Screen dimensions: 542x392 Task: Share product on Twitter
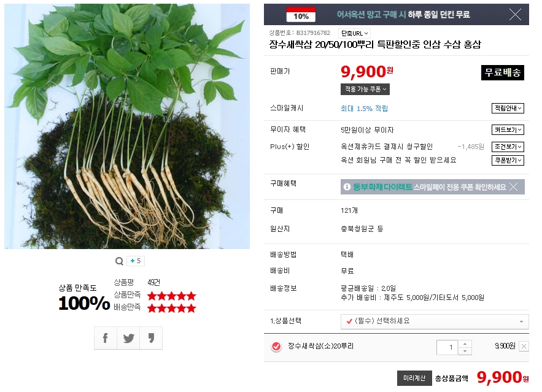[x=128, y=338]
